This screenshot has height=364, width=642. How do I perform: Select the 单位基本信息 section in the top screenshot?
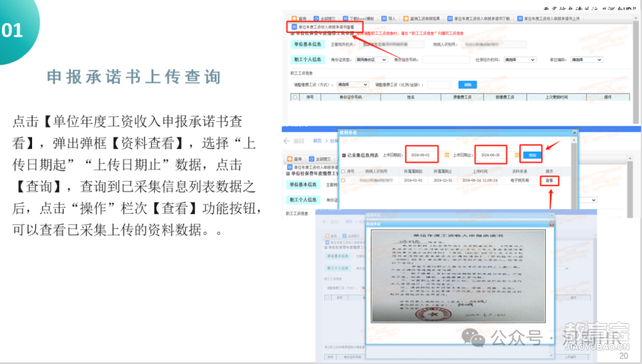pos(307,44)
